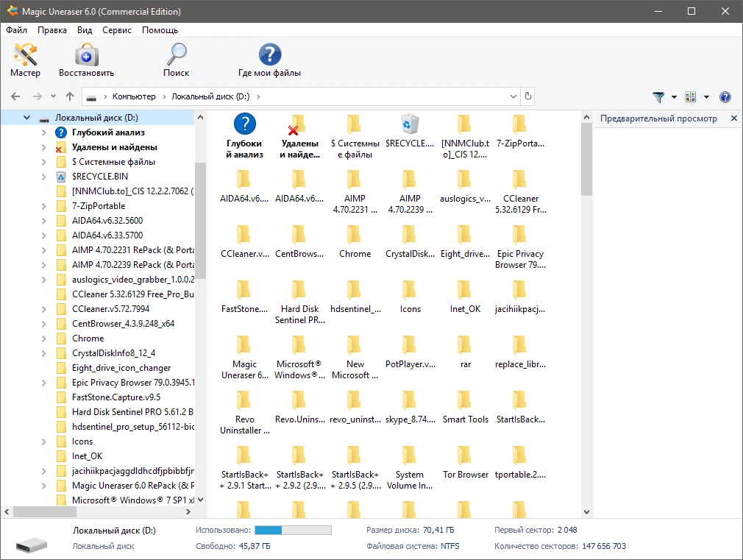Launch the Мастер wizard tool
Viewport: 743px width, 560px height.
[25, 60]
